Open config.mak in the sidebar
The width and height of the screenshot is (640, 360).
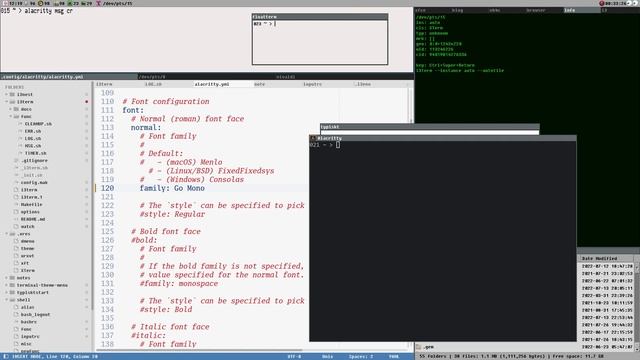(x=34, y=182)
